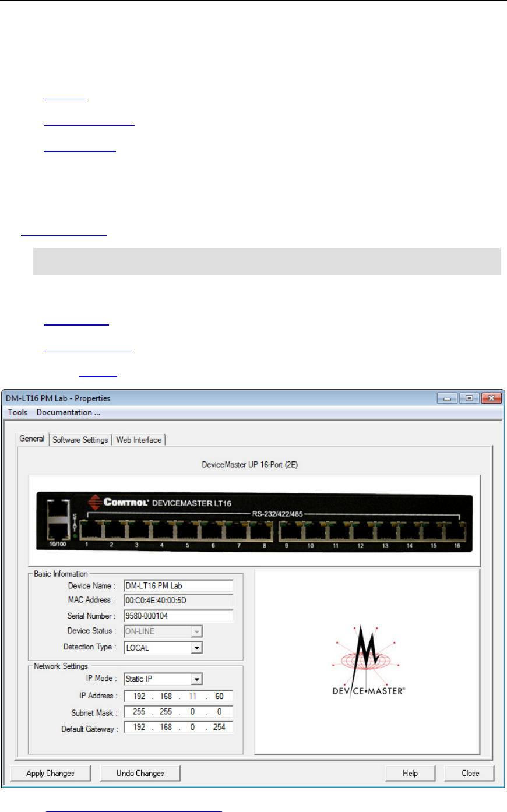Click the "254" octet of Default Gateway

[x=219, y=727]
